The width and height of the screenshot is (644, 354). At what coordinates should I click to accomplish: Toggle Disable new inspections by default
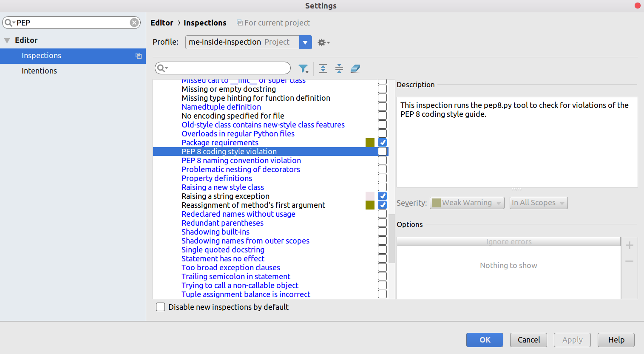click(x=160, y=307)
